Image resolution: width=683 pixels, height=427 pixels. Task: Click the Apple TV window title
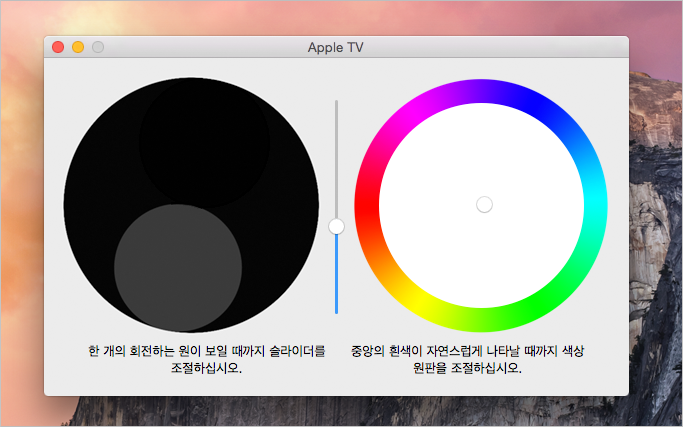(335, 47)
